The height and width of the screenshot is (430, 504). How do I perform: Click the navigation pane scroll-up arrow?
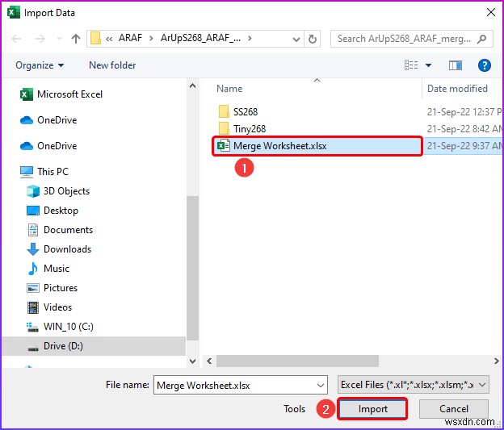click(192, 86)
